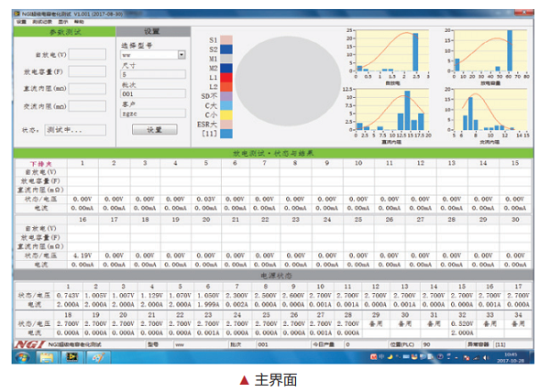
Task: Click the 自放电(V) value box
Action: tap(87, 54)
